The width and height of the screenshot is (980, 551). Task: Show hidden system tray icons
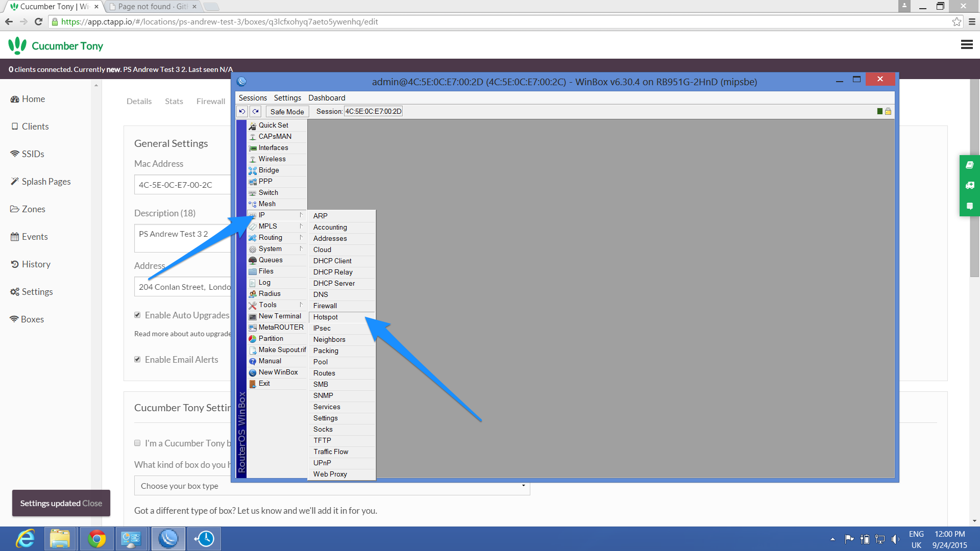[x=832, y=539]
